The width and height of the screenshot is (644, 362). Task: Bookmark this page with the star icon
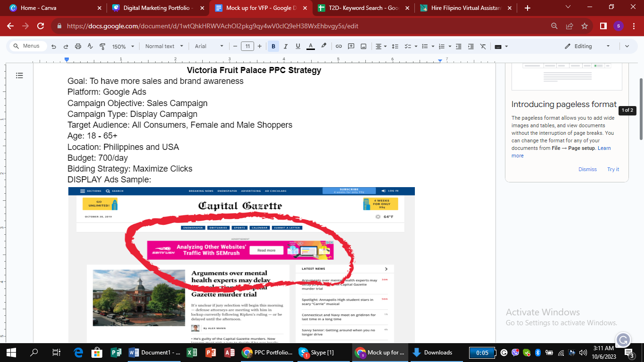[x=585, y=26]
